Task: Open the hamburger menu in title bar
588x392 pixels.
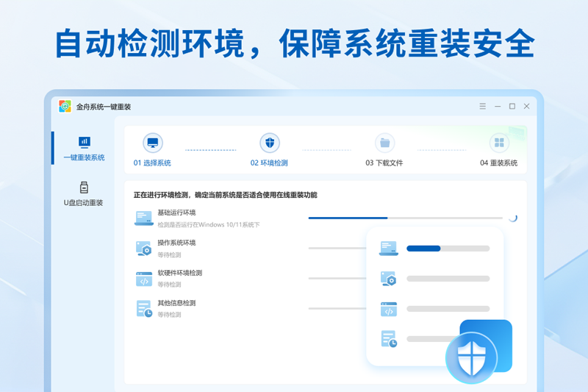Action: point(483,107)
